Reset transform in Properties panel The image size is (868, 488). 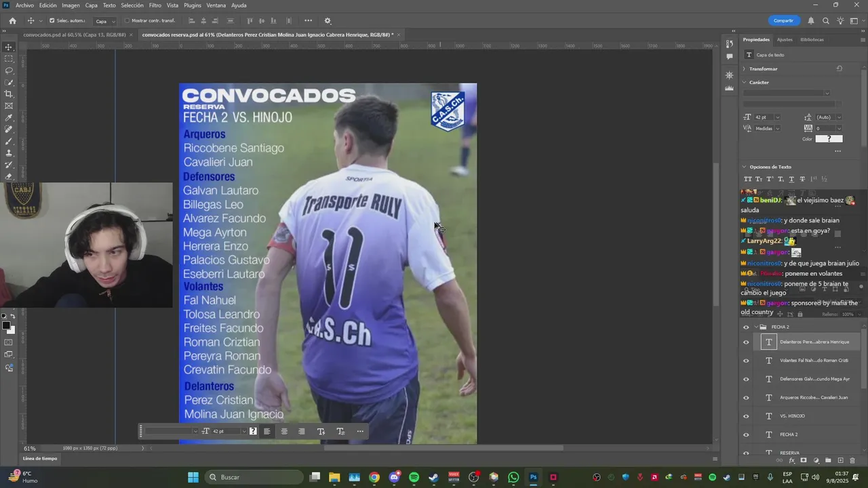point(840,68)
